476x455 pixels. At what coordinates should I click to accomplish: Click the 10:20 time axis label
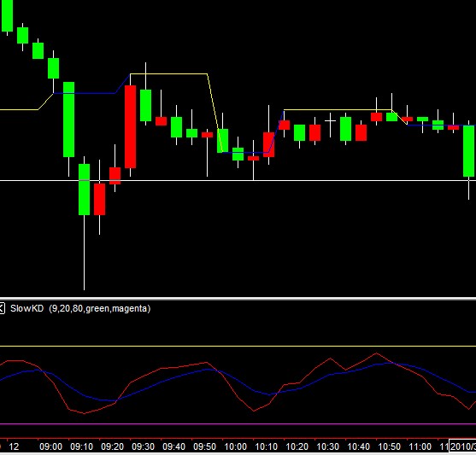(297, 446)
